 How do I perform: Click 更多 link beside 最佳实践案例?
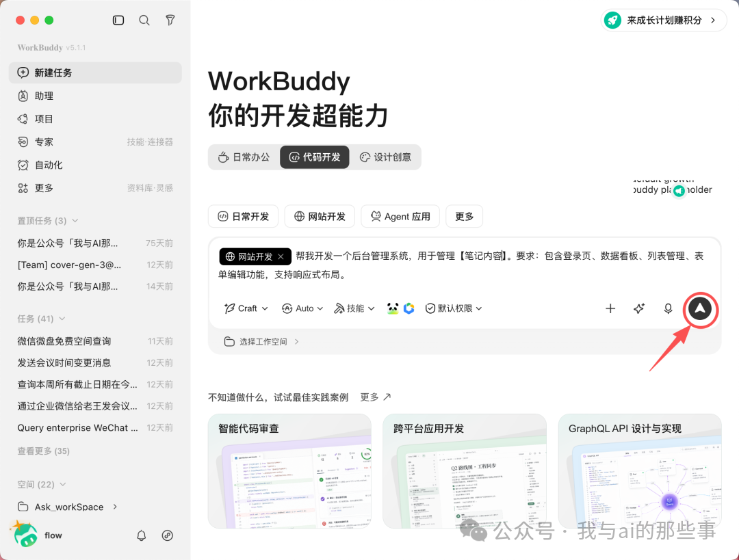[x=375, y=397]
